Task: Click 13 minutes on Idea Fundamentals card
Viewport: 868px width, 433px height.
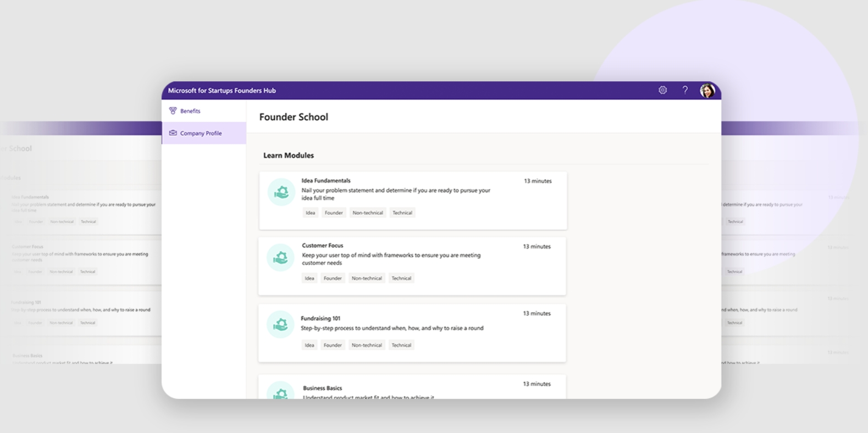Action: (538, 181)
